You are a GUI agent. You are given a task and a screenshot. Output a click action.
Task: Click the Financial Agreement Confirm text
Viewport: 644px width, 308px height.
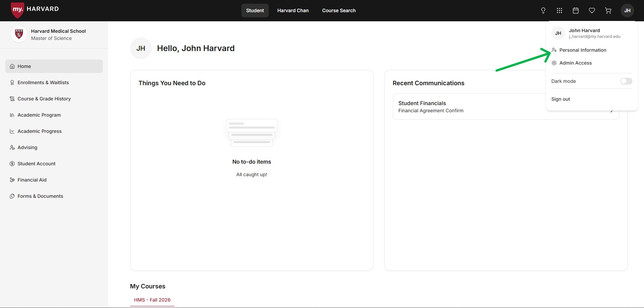pos(431,111)
